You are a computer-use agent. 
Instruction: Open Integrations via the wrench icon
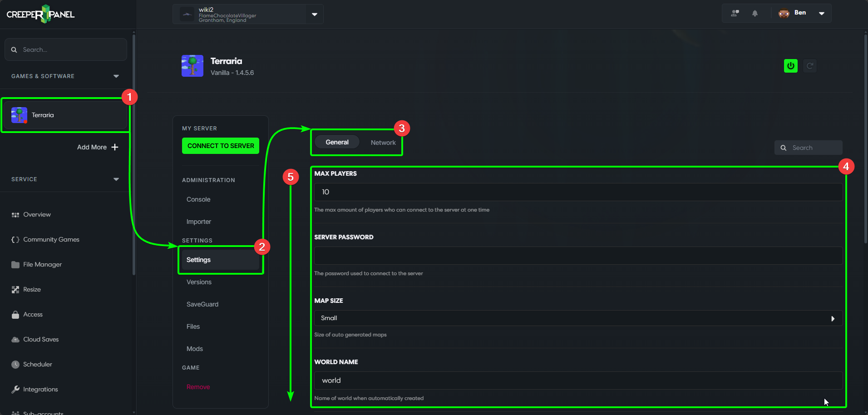click(15, 389)
